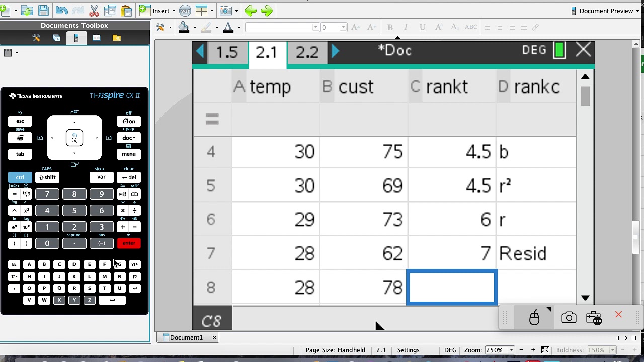Go to page 1.5 tab
Screen dimensions: 644x362
click(227, 52)
